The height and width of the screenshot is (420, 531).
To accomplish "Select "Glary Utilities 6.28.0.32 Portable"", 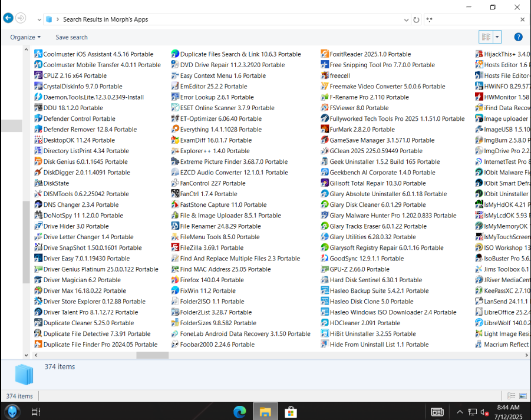I will pyautogui.click(x=368, y=237).
